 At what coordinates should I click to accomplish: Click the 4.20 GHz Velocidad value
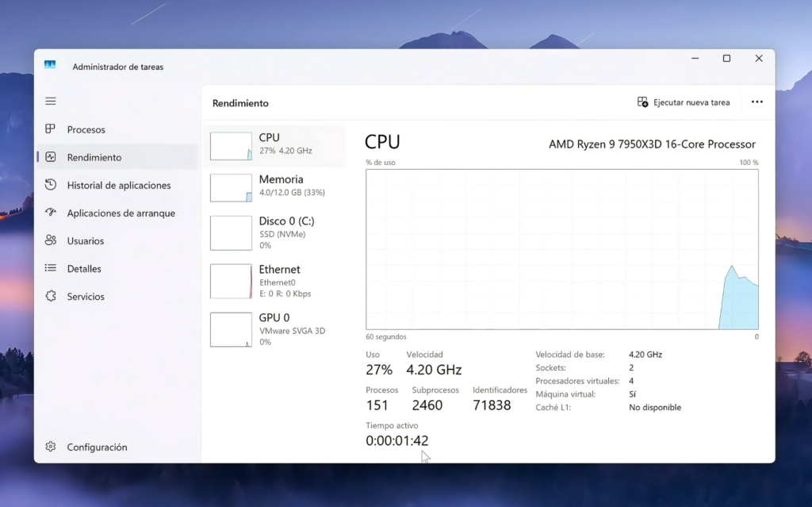click(434, 370)
